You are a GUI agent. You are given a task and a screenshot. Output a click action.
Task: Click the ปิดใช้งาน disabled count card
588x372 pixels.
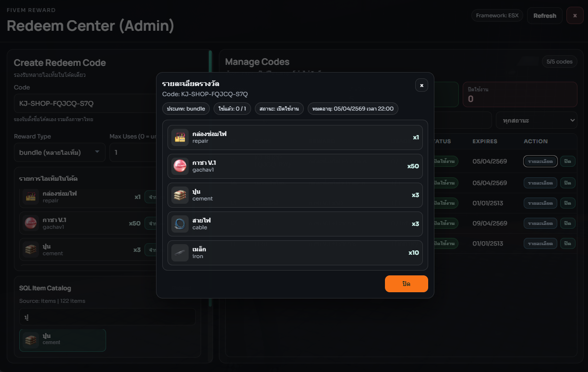520,94
